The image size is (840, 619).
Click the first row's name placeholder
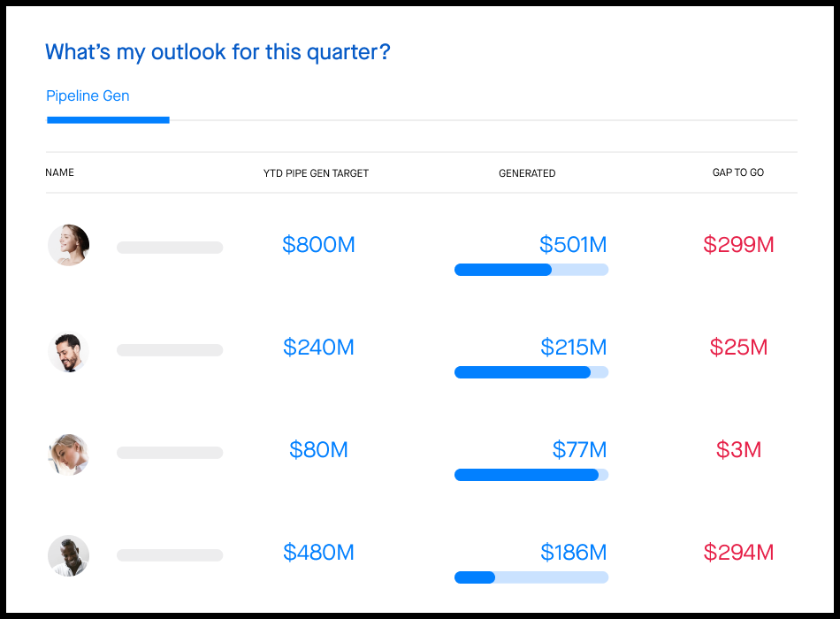point(170,248)
